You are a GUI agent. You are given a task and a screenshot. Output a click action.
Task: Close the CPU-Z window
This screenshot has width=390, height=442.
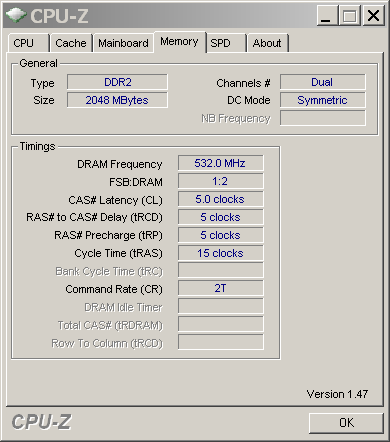[x=373, y=16]
